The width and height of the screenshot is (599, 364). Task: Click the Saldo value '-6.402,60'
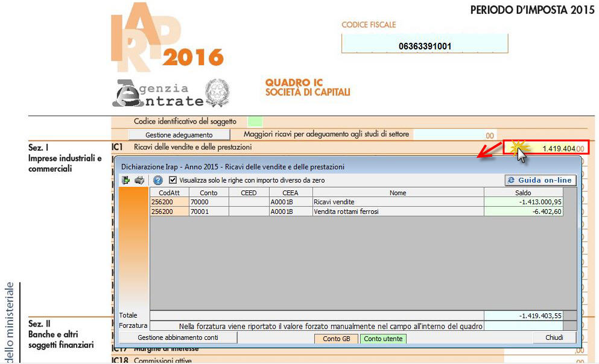(524, 212)
